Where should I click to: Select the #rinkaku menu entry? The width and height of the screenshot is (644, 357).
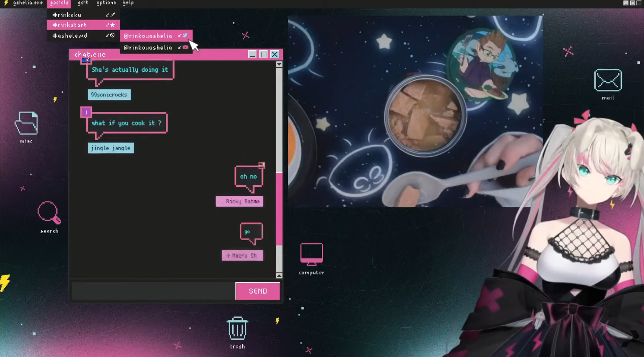click(x=83, y=15)
